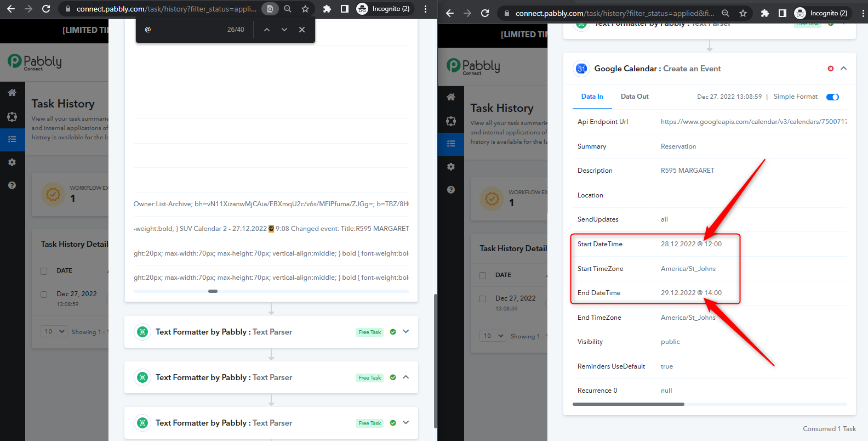Click the first Text Formatter step's Free Task badge
The height and width of the screenshot is (441, 868).
pyautogui.click(x=370, y=332)
